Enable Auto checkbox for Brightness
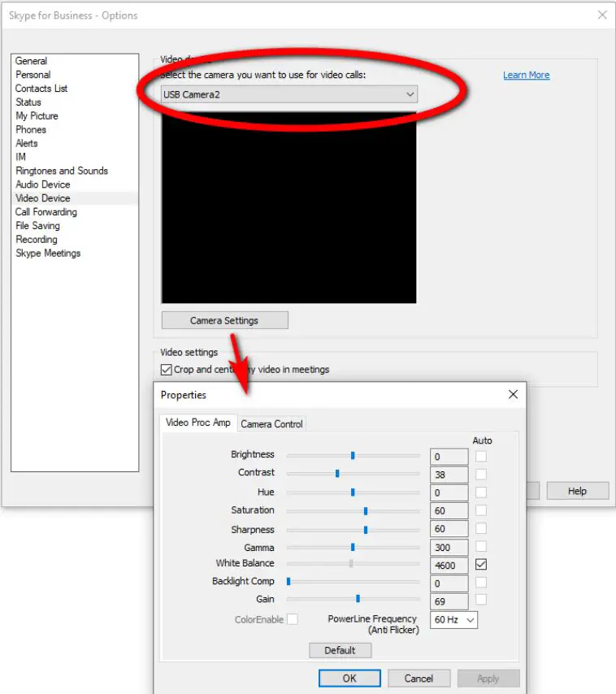This screenshot has height=694, width=616. point(481,457)
